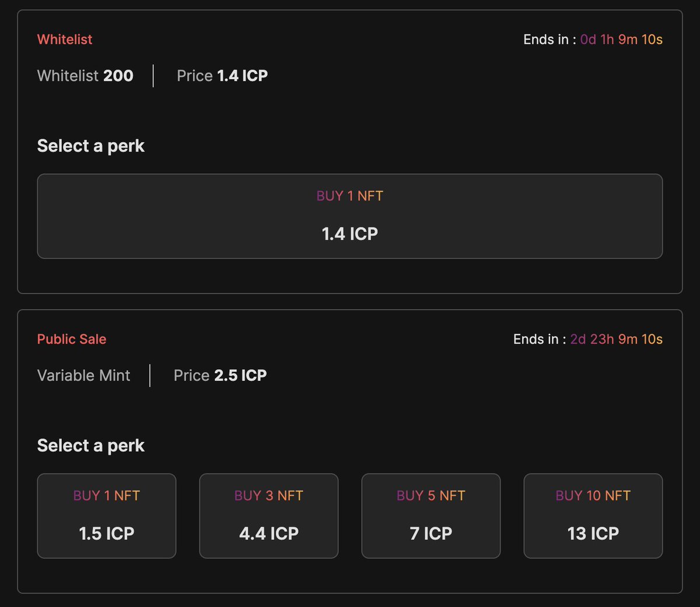Click the Variable Mint label
The height and width of the screenshot is (607, 700).
coord(83,376)
